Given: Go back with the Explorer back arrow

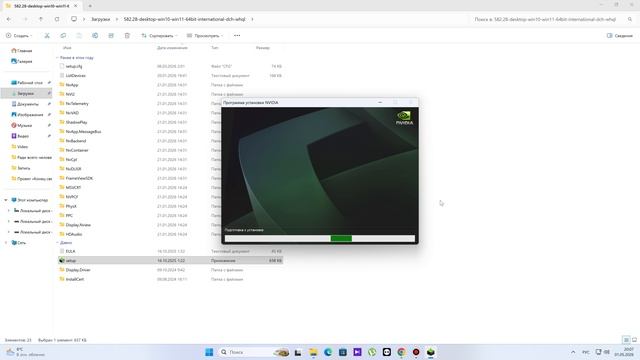Looking at the screenshot, I should (x=9, y=19).
